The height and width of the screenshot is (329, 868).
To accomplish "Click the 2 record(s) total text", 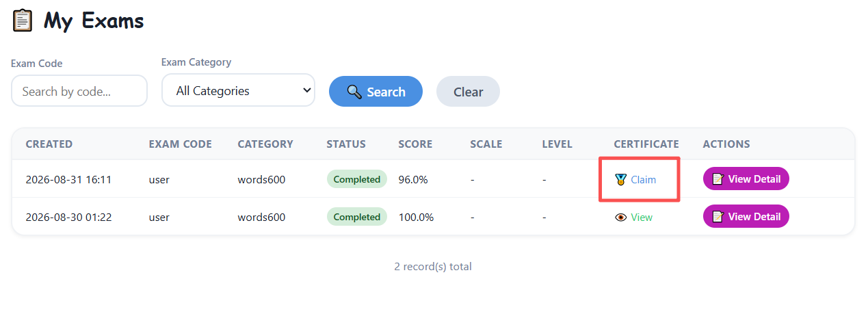I will [x=433, y=267].
